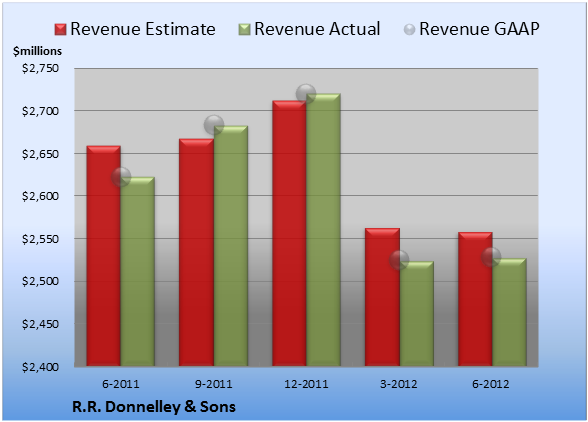Click the '$2,550' axis value
Screen dimensions: 588x422
pyautogui.click(x=40, y=239)
